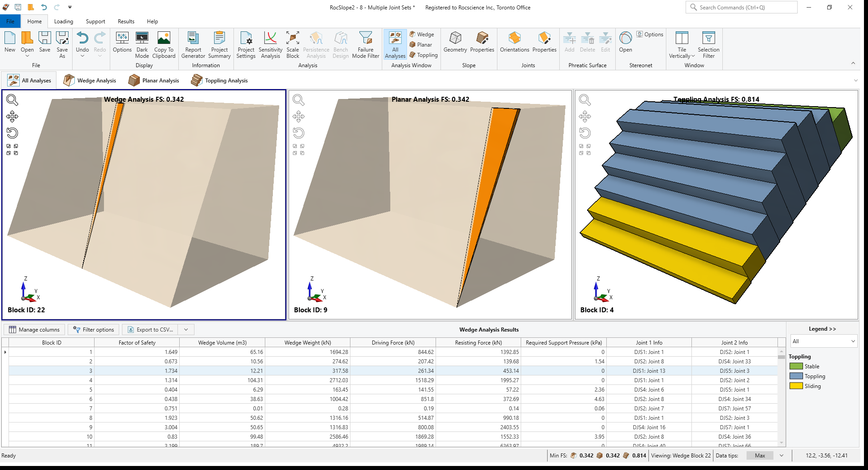Collapse the ribbon with the chevron

pos(853,63)
